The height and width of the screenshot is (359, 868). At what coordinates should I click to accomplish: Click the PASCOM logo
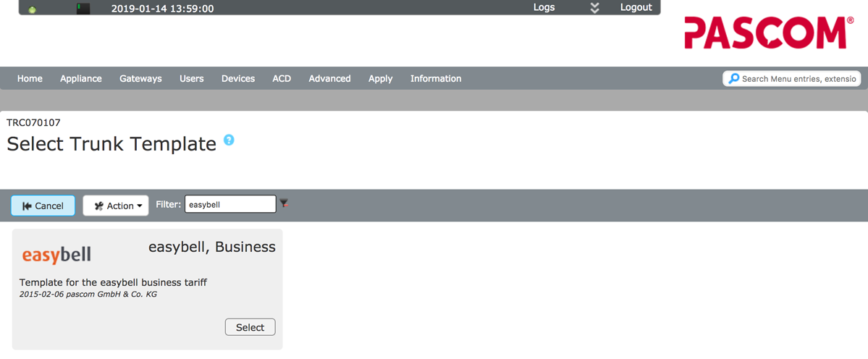click(769, 33)
